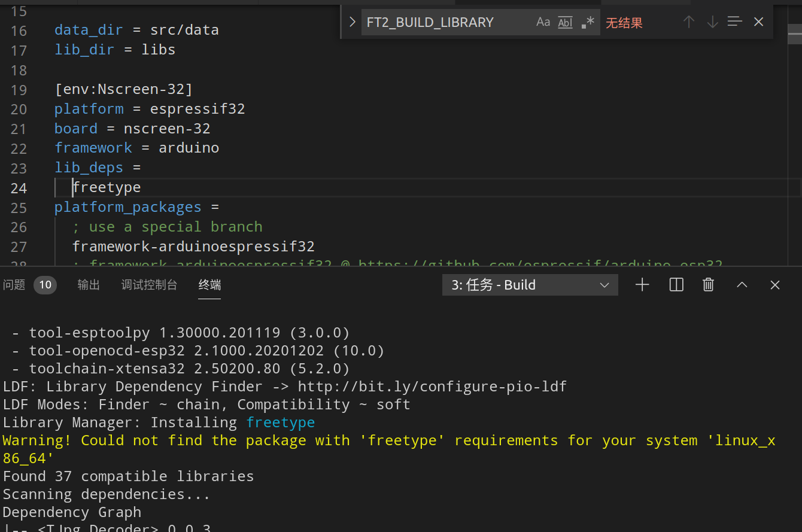Go to previous search match arrow
Screen dimensions: 802x532
pyautogui.click(x=689, y=22)
